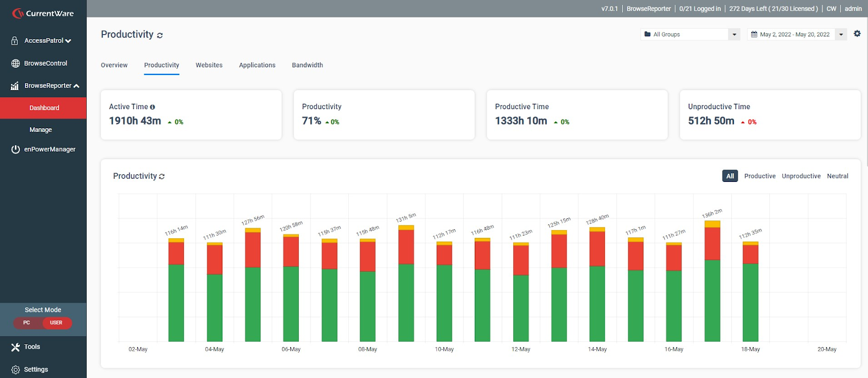Click BrowseReporter in the top bar

click(649, 9)
